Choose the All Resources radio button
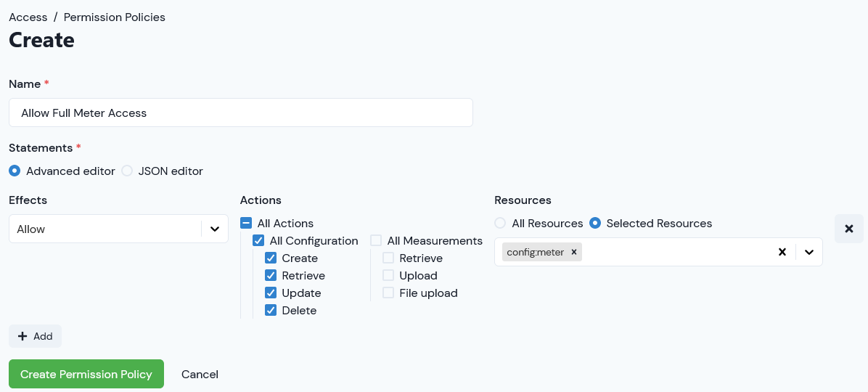 pos(501,223)
